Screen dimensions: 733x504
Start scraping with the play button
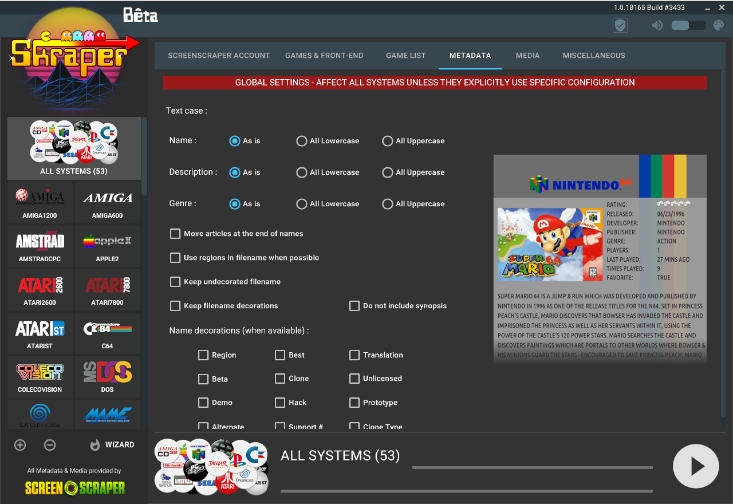696,466
